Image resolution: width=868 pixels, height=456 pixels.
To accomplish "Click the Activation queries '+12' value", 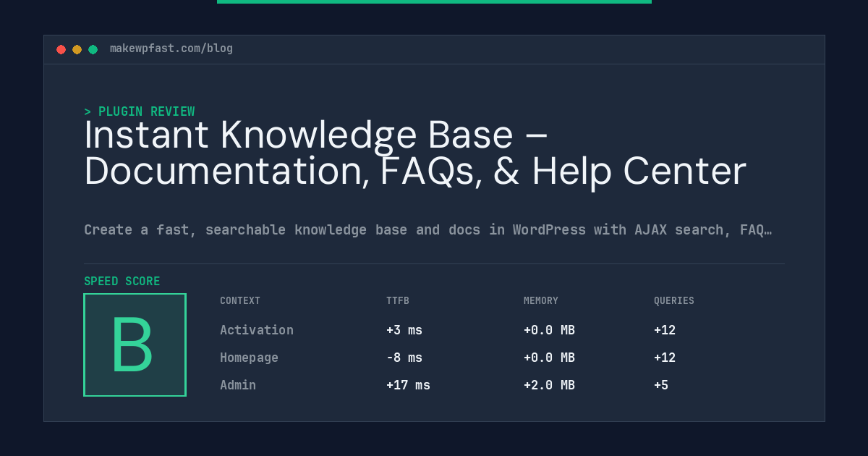I will click(665, 330).
